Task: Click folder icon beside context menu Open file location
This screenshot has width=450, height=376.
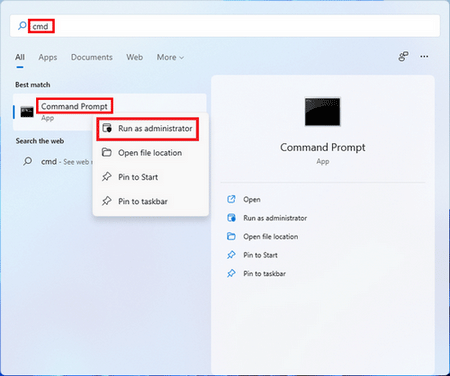Action: (106, 152)
